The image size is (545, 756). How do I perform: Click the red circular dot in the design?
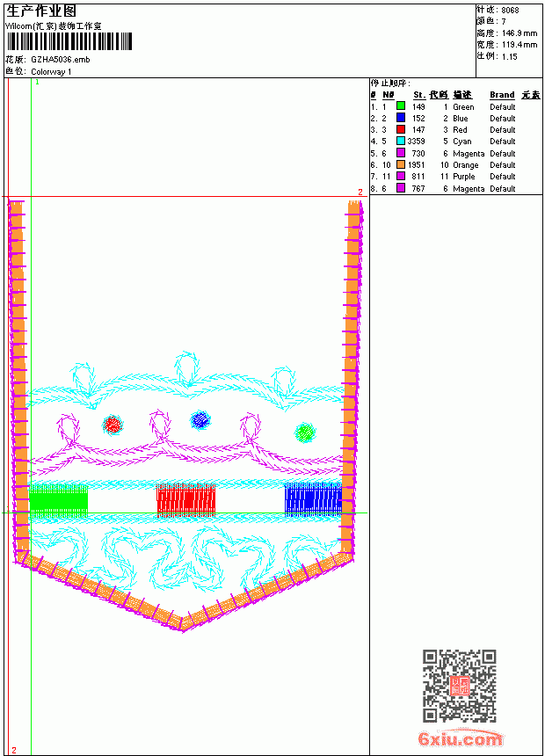coord(113,425)
